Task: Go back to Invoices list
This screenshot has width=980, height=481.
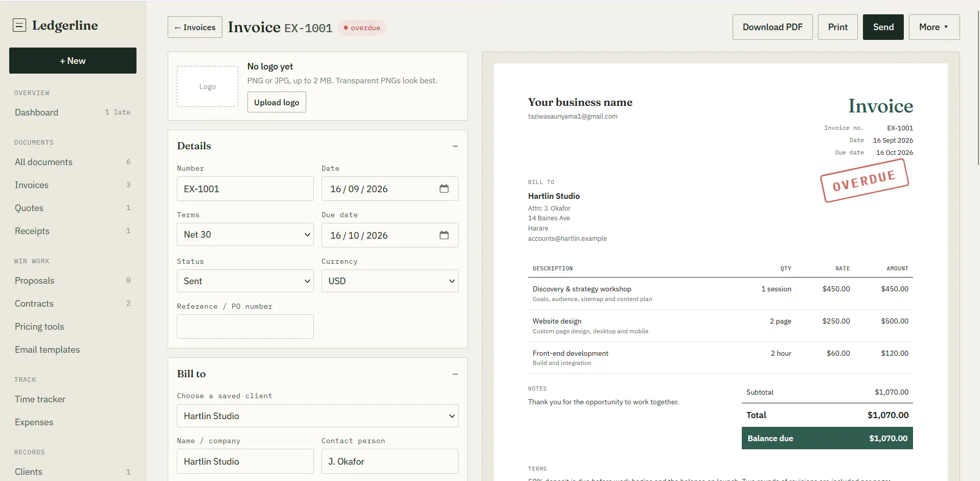Action: [195, 27]
